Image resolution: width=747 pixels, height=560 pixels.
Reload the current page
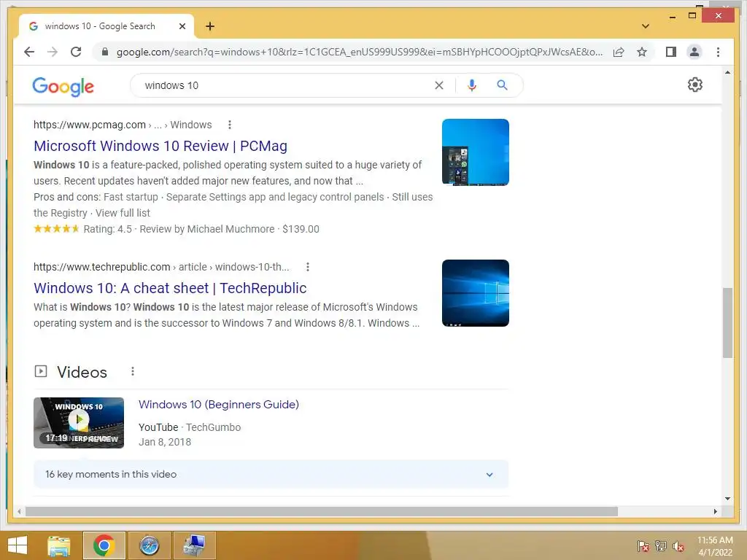(76, 52)
